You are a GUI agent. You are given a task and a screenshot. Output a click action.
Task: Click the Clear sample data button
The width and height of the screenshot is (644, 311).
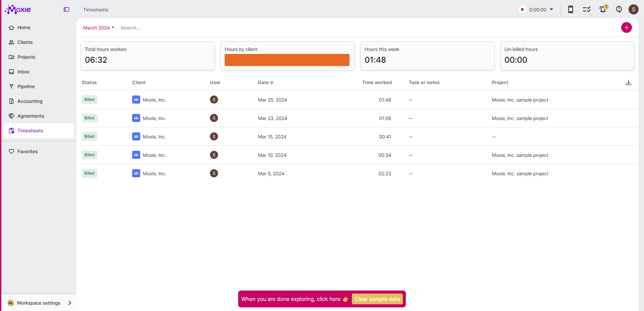[x=377, y=299]
